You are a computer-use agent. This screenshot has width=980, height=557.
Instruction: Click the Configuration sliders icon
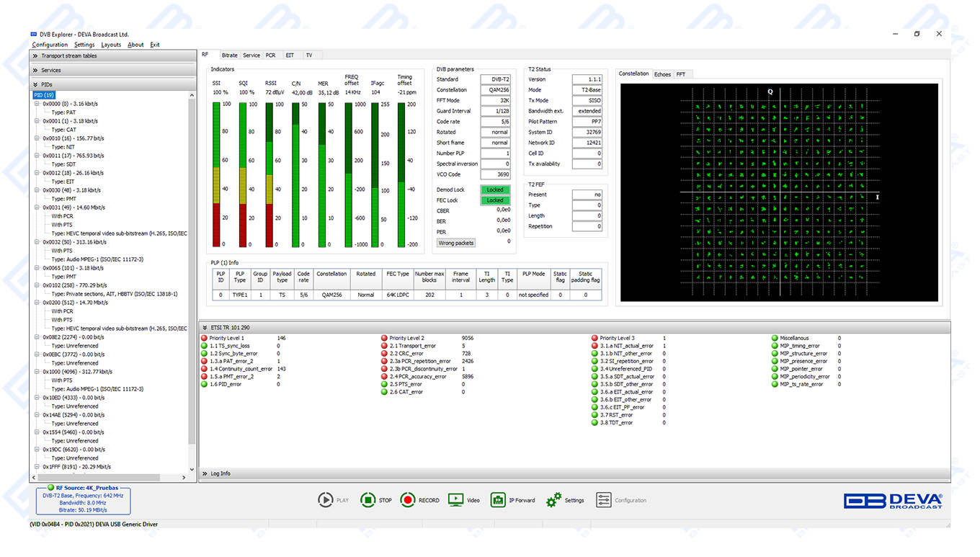click(x=604, y=500)
